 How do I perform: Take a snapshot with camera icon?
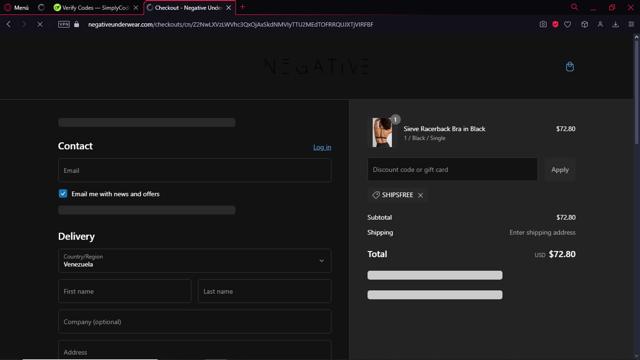(x=543, y=24)
